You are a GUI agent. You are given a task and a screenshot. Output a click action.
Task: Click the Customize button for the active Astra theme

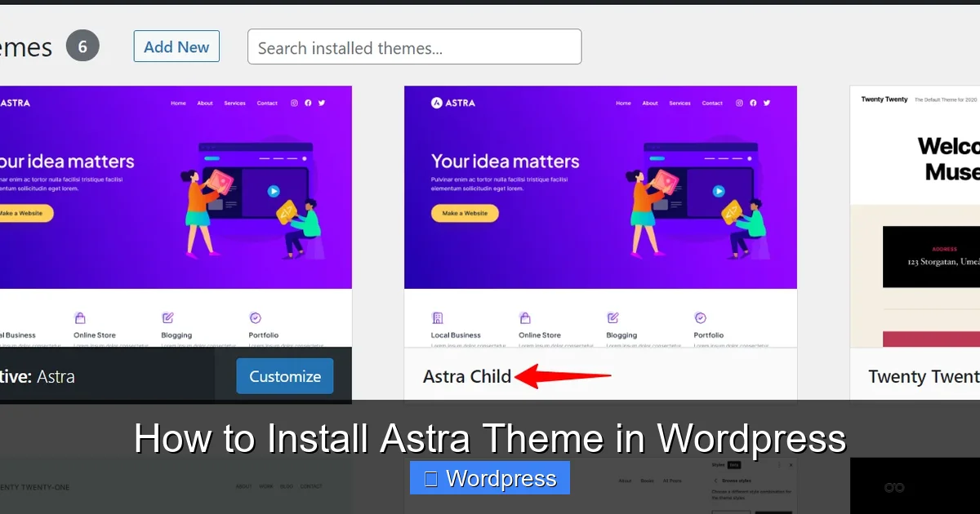[x=284, y=375]
